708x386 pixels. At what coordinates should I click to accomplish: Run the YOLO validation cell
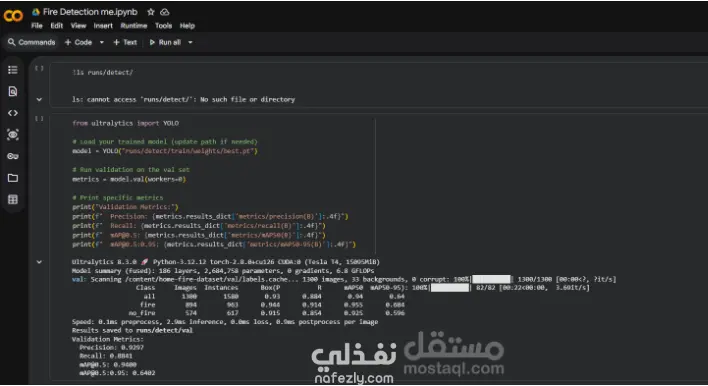pos(39,119)
